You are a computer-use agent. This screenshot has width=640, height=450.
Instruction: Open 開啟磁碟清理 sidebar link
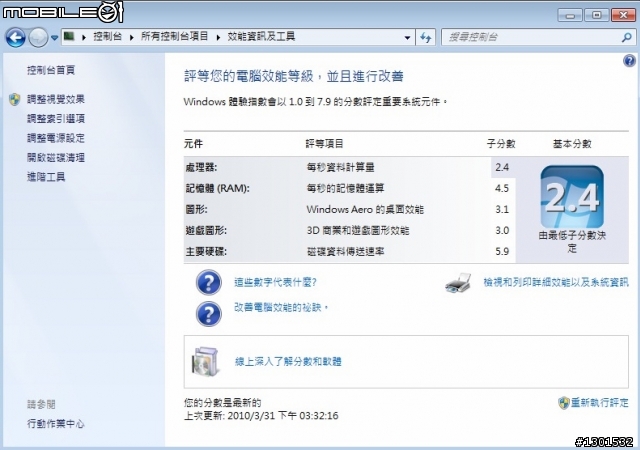point(56,157)
